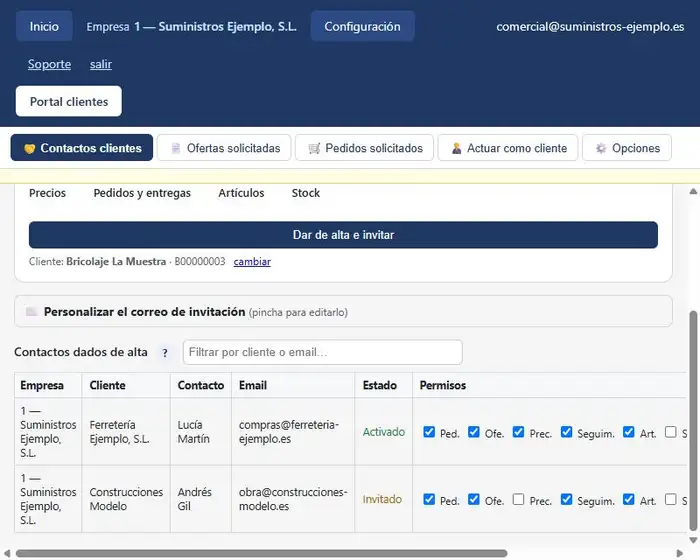Click email compras@ferreteria-ejemplo.es
Image resolution: width=700 pixels, height=560 pixels.
[289, 432]
